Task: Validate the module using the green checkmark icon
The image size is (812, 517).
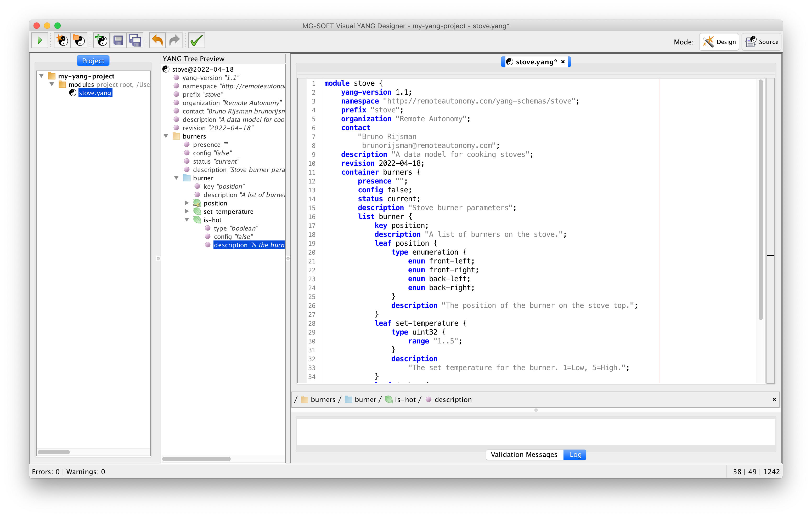Action: coord(196,40)
